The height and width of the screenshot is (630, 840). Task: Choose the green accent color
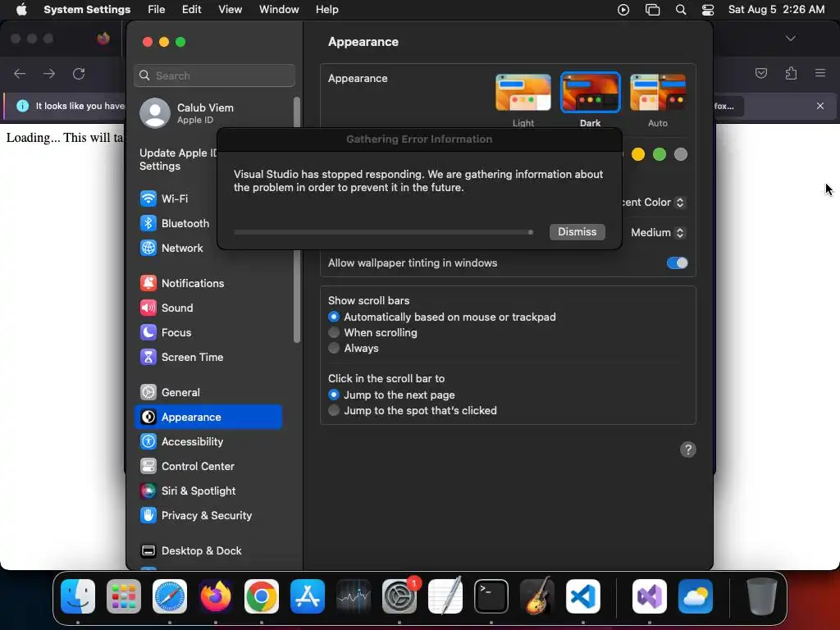pos(660,155)
